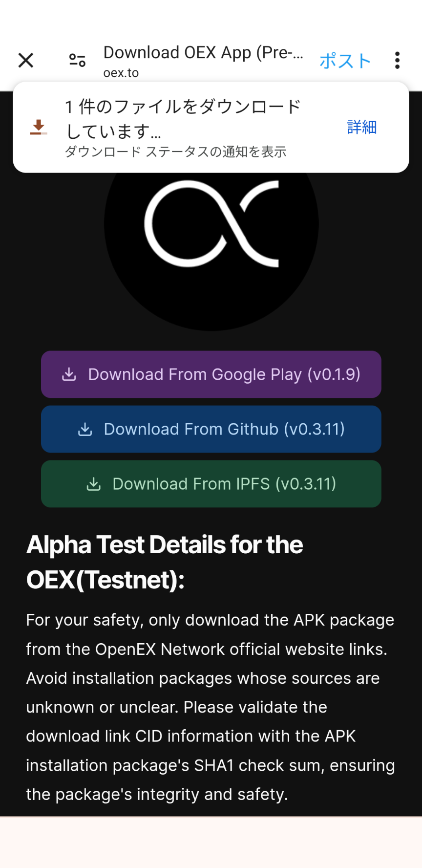Tap the blue ポスト link
Viewport: 422px width, 868px height.
[345, 61]
